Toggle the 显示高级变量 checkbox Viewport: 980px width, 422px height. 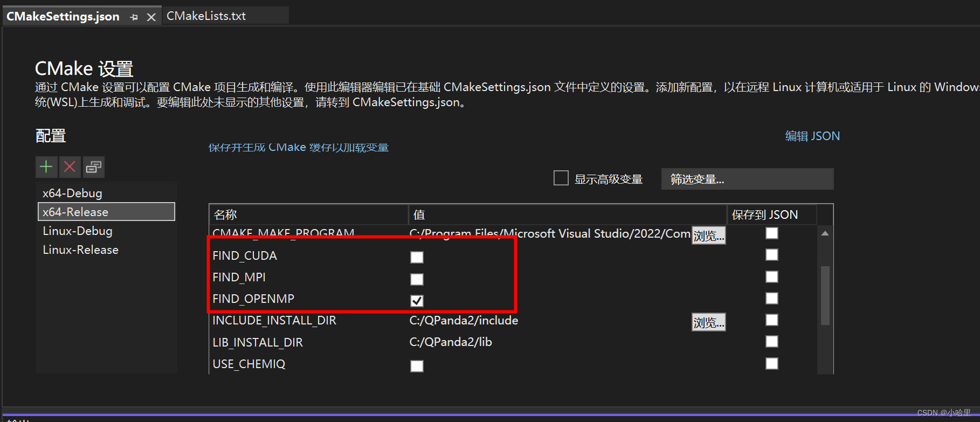561,178
